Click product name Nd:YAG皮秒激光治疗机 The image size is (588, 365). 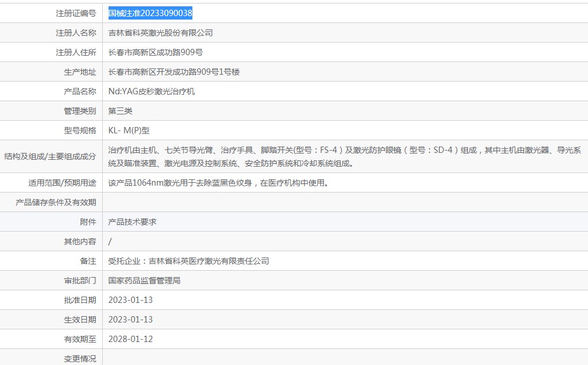(x=152, y=91)
